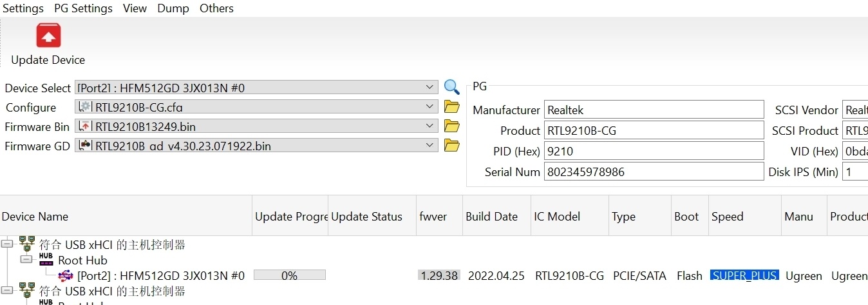Open the Device Select dropdown

[x=430, y=87]
